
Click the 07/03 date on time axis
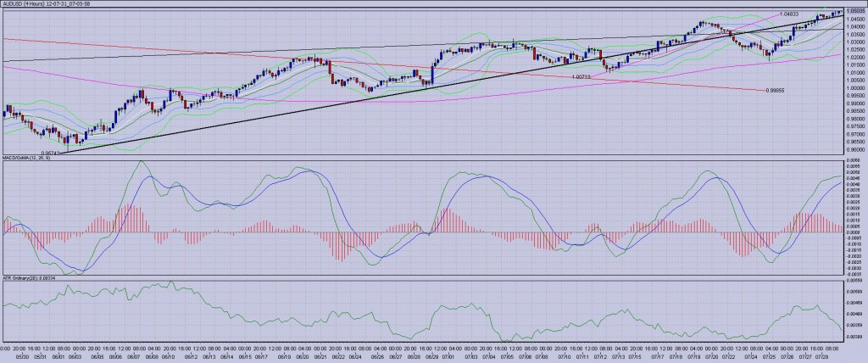click(x=471, y=355)
